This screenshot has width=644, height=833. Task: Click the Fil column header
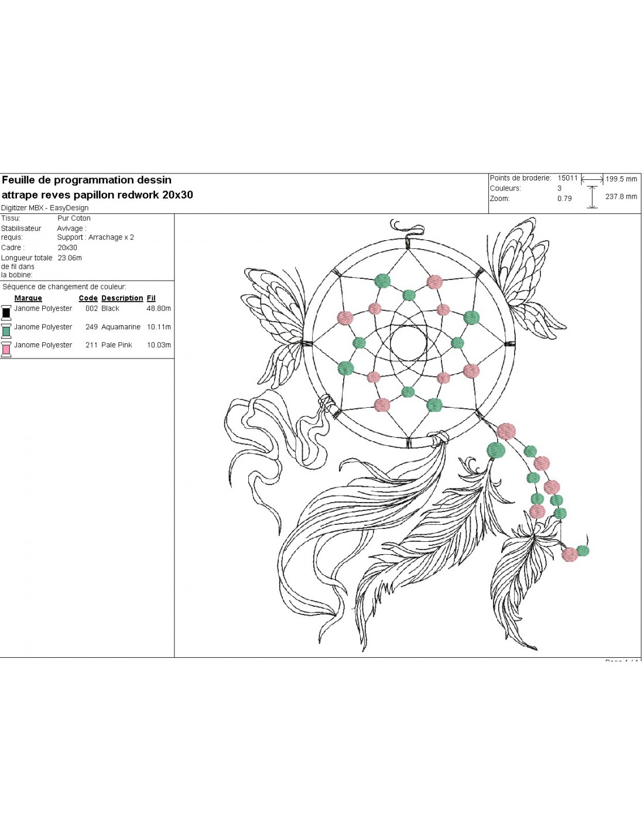(x=151, y=298)
